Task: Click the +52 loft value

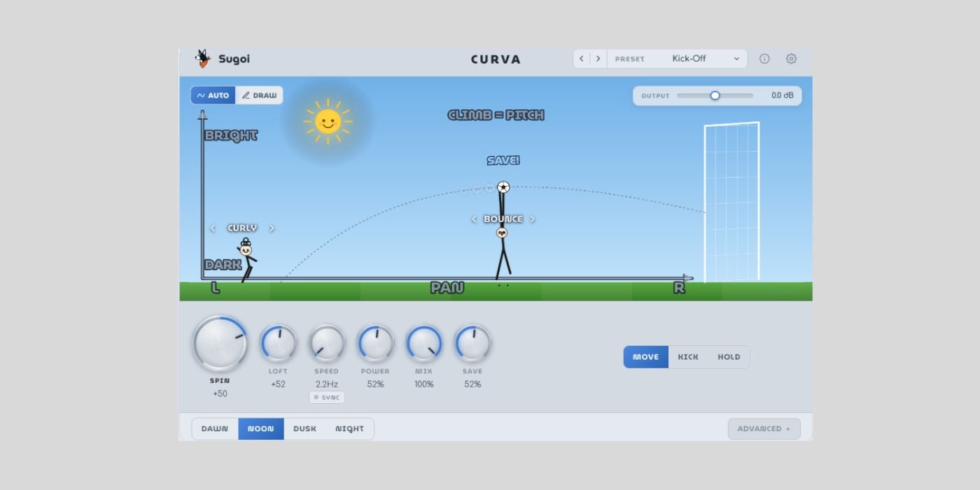Action: [279, 384]
